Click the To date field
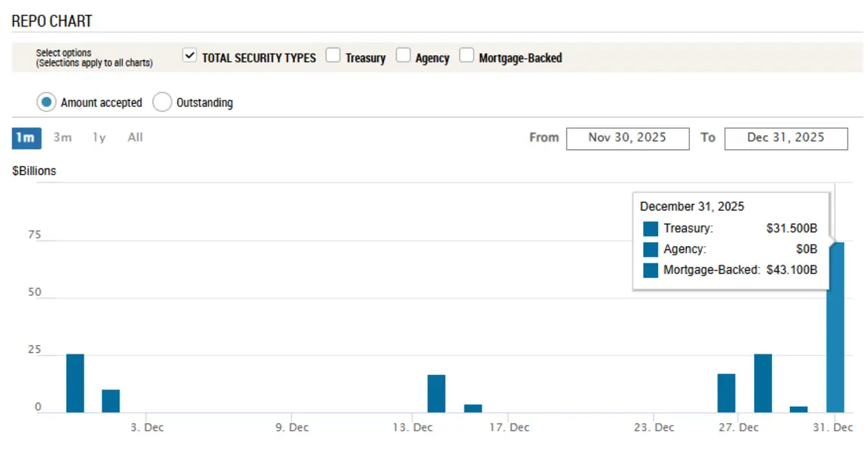 click(785, 138)
